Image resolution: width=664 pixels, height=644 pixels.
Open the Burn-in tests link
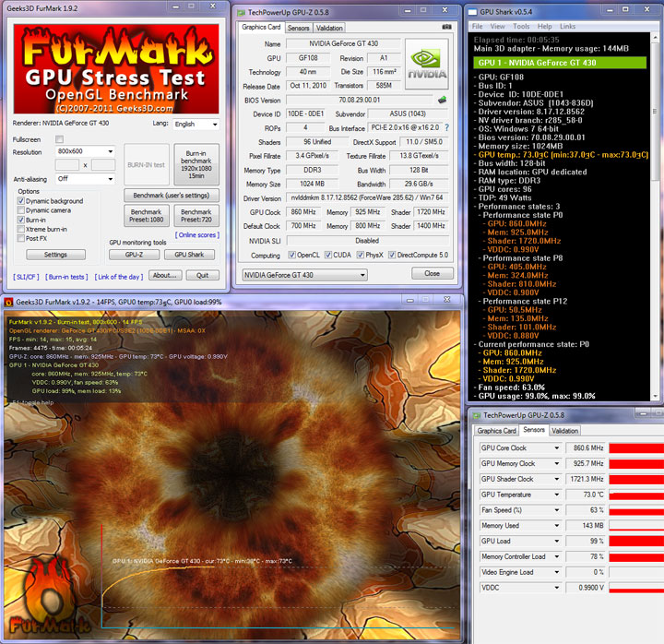pyautogui.click(x=66, y=277)
